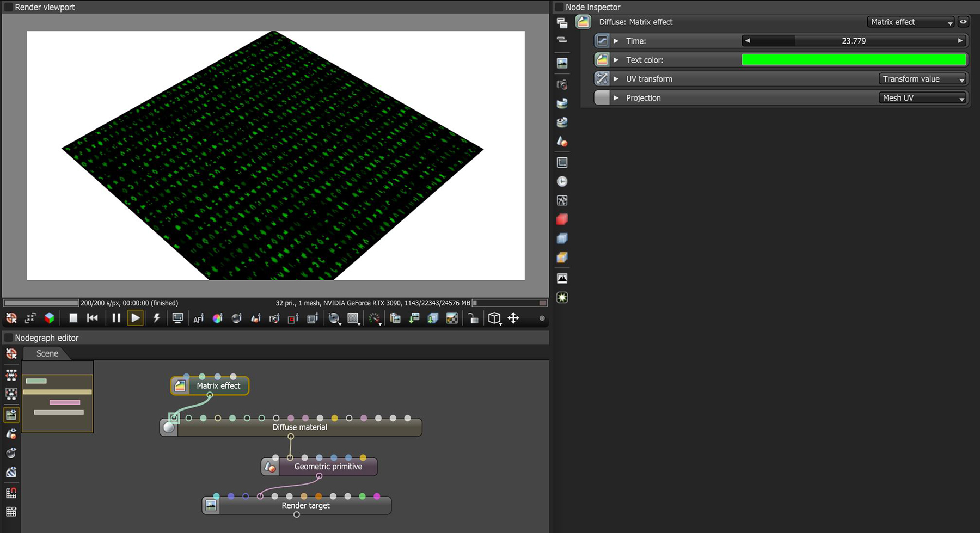This screenshot has width=980, height=533.
Task: Click the copy render to clipboard icon
Action: click(x=395, y=318)
